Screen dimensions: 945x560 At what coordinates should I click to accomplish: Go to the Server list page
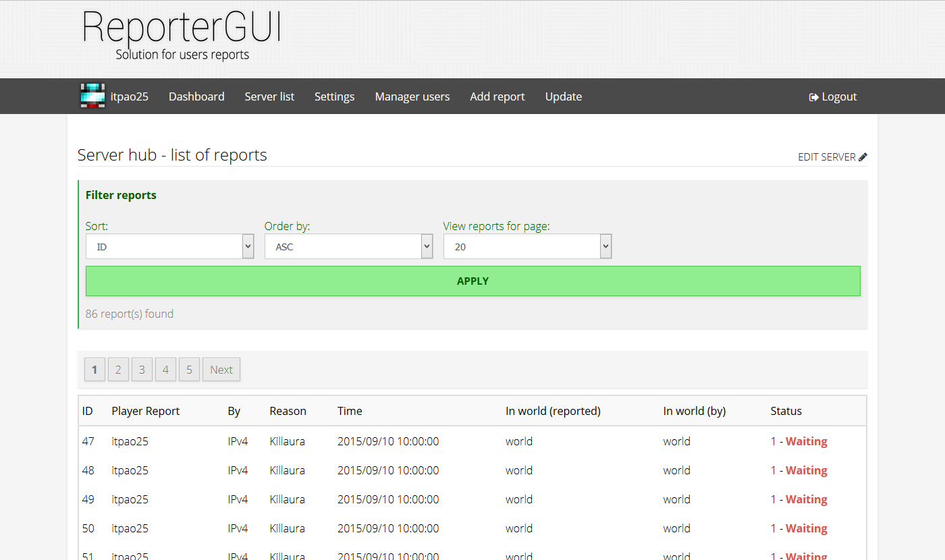269,96
